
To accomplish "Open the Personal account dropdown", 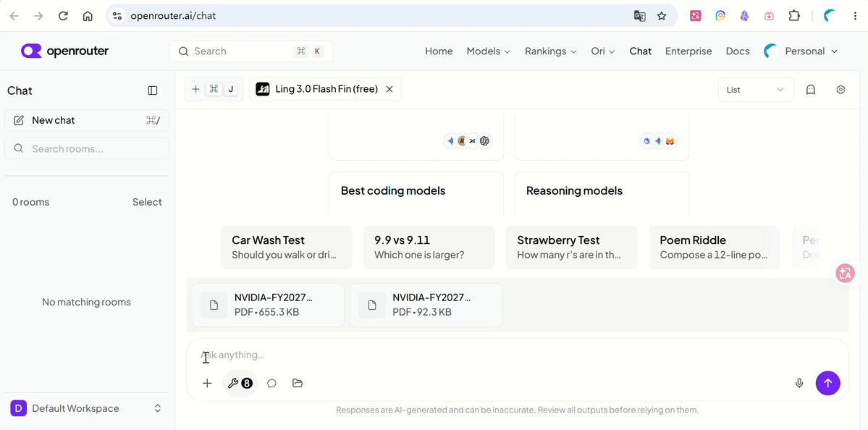I will [x=801, y=51].
